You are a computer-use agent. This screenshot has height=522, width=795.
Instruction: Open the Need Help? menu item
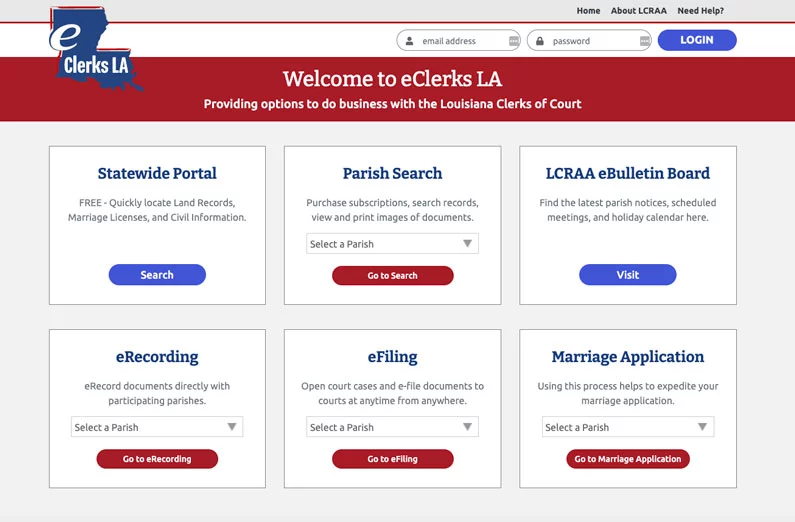point(700,11)
